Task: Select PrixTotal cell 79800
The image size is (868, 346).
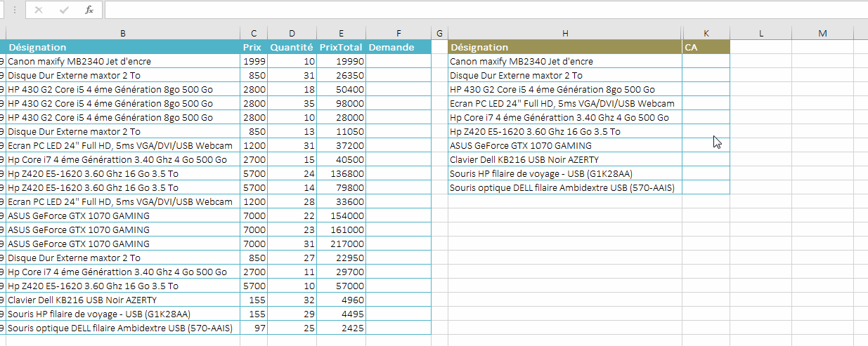Action: point(341,187)
